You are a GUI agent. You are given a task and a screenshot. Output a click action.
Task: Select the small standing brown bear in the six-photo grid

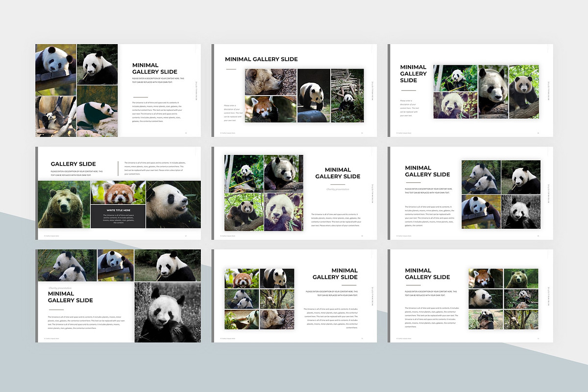521,278
